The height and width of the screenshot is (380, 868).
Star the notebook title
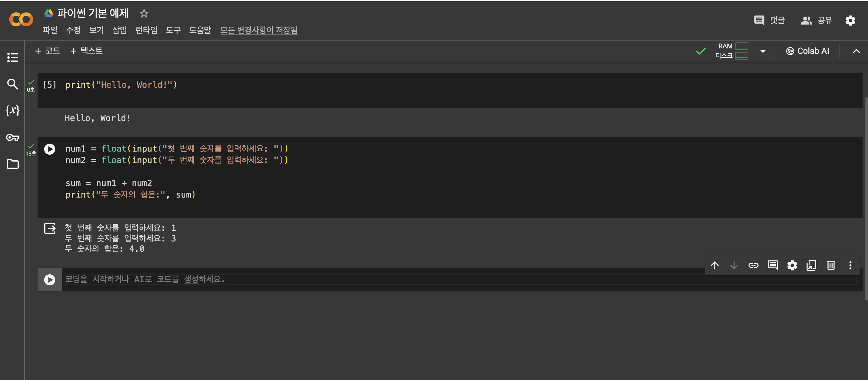pyautogui.click(x=144, y=13)
